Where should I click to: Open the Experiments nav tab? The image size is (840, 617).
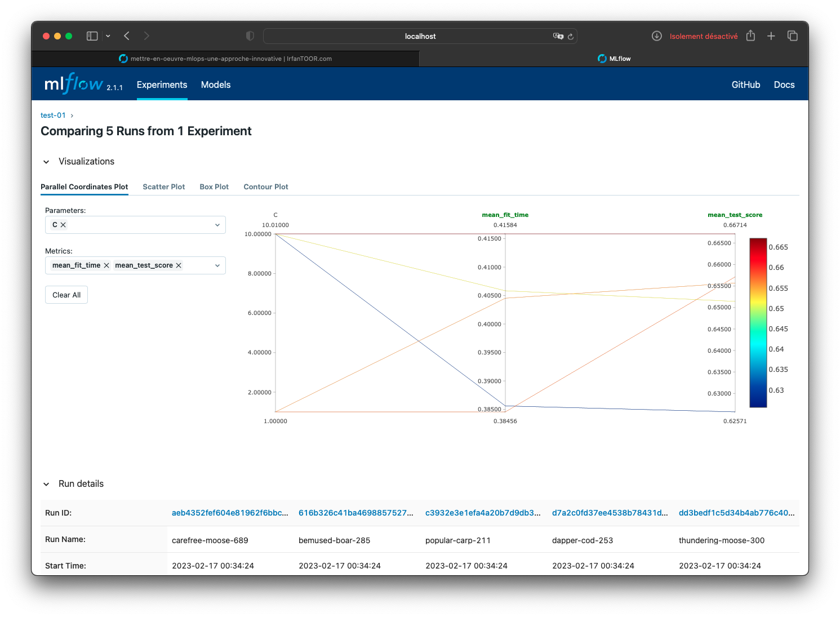tap(162, 85)
